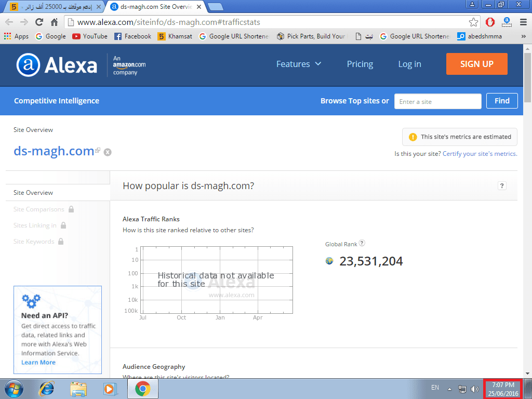Expand the Features dropdown menu

pyautogui.click(x=299, y=64)
